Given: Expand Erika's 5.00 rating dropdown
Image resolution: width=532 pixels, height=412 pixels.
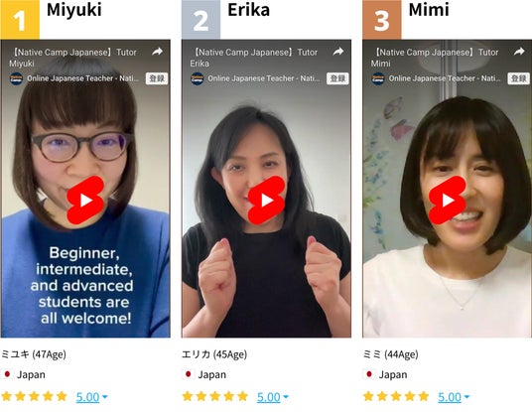Looking at the screenshot, I should point(272,397).
